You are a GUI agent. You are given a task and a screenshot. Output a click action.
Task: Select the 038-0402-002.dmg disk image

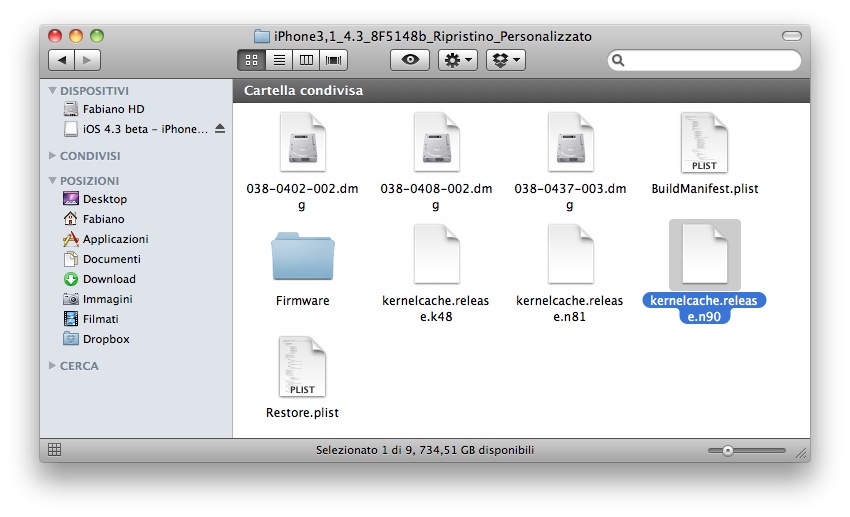pyautogui.click(x=302, y=143)
